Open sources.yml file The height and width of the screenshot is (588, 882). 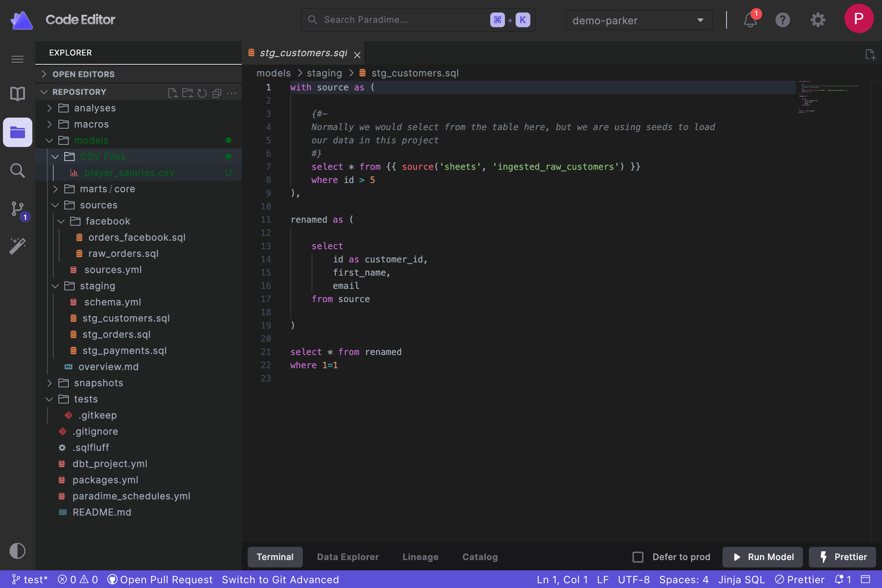tap(139, 270)
